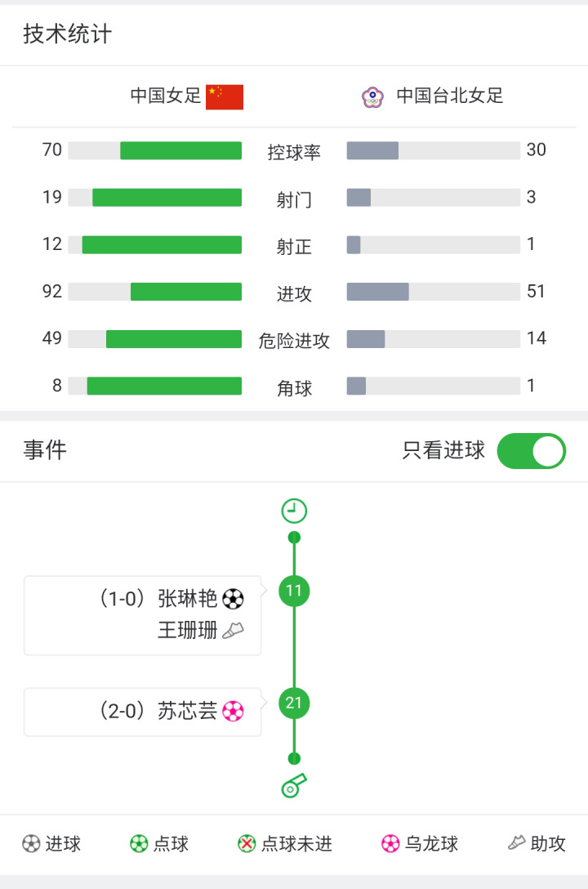The width and height of the screenshot is (588, 889).
Task: Tap the 中国女足 team name
Action: [x=166, y=96]
